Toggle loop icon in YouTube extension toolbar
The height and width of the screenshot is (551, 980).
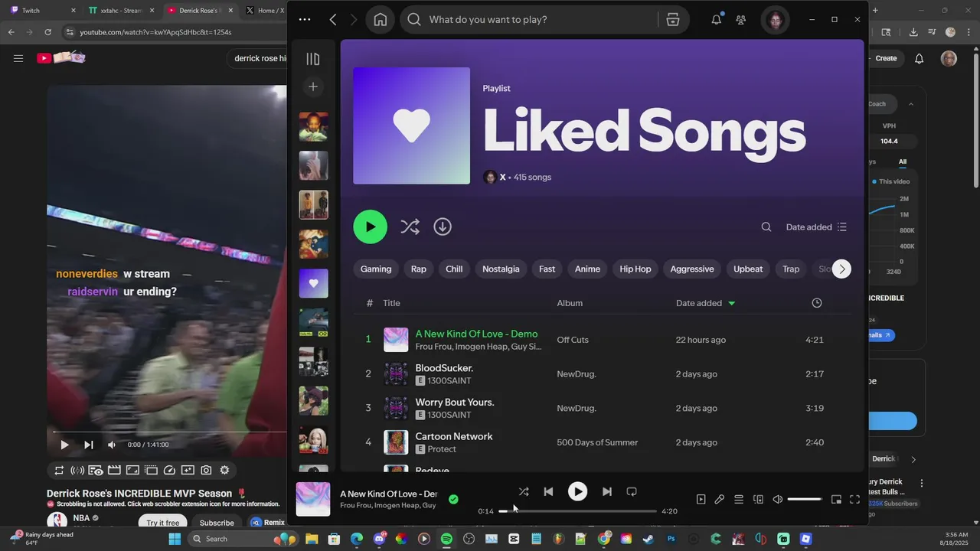(59, 471)
